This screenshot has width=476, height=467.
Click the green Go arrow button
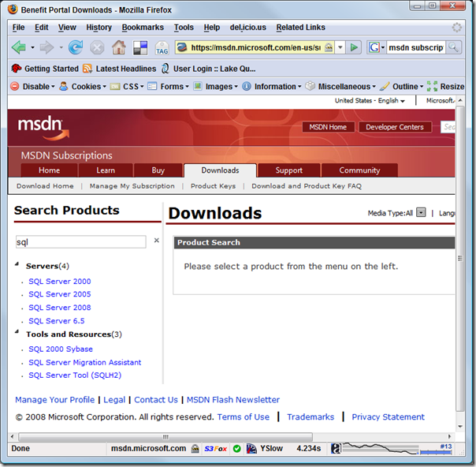tap(354, 47)
